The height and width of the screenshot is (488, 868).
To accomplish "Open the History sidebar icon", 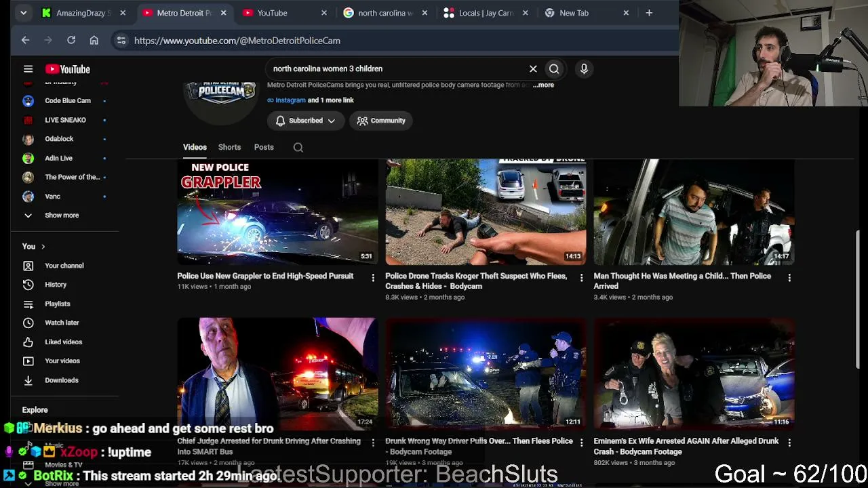I will (x=28, y=285).
